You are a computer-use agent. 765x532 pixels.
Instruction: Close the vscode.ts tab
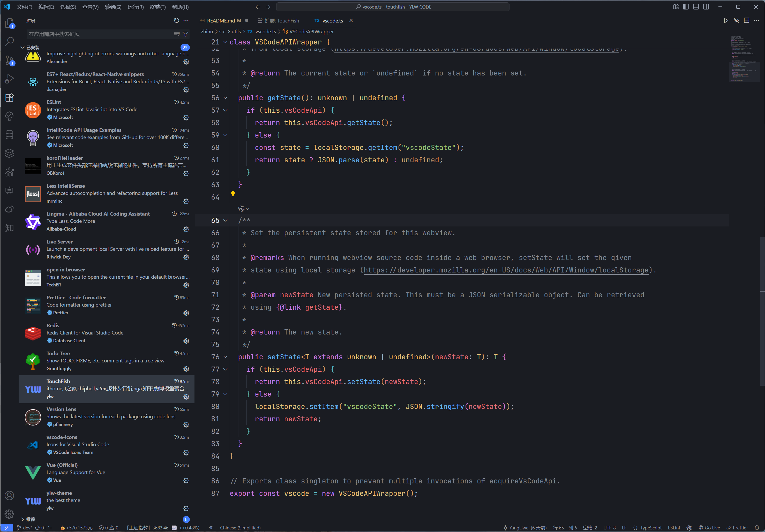click(351, 20)
